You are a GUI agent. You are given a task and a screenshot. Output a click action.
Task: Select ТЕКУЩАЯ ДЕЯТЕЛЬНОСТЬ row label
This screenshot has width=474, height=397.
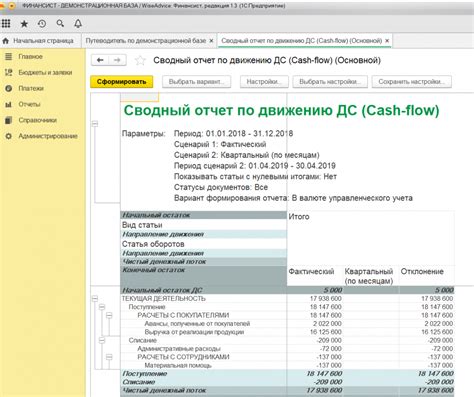(164, 299)
